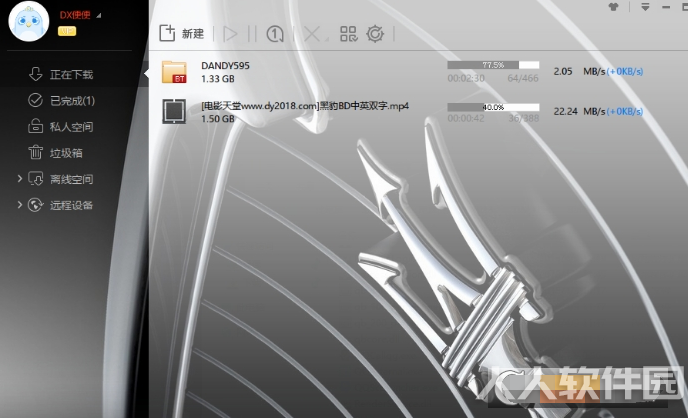This screenshot has height=418, width=689.
Task: Click the 2.05 MB/s speed value
Action: coord(579,71)
